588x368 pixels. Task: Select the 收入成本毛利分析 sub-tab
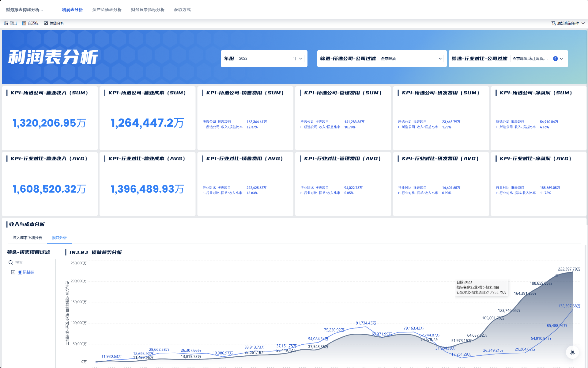tap(27, 238)
